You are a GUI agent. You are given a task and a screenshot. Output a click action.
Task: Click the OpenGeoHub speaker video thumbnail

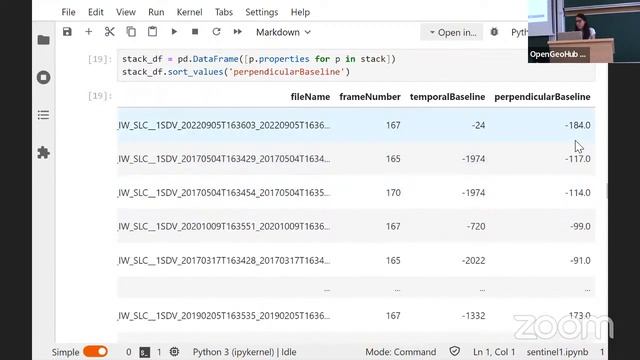click(584, 31)
